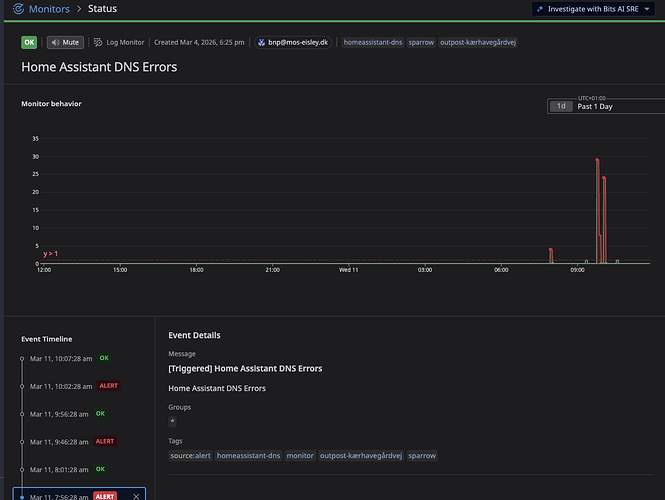665x500 pixels.
Task: Click the source:alert tag
Action: click(x=190, y=455)
